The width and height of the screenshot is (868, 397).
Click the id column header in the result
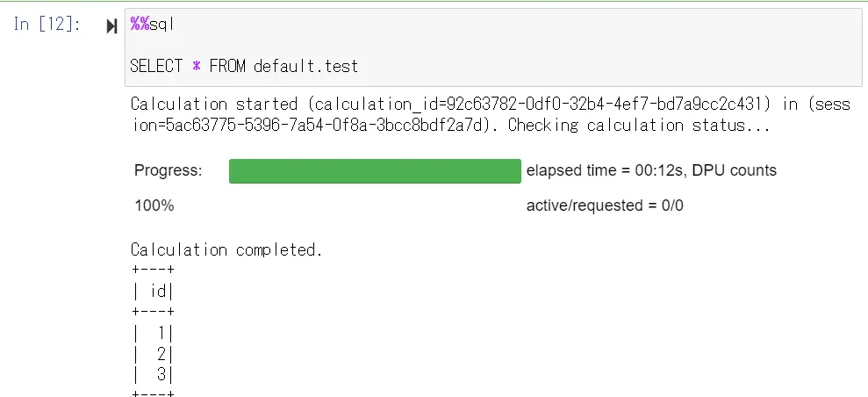point(159,292)
